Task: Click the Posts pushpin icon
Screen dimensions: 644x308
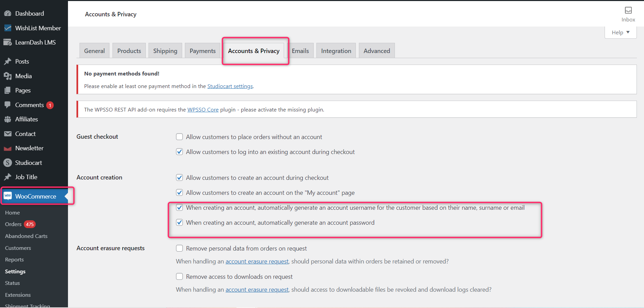Action: coord(7,62)
